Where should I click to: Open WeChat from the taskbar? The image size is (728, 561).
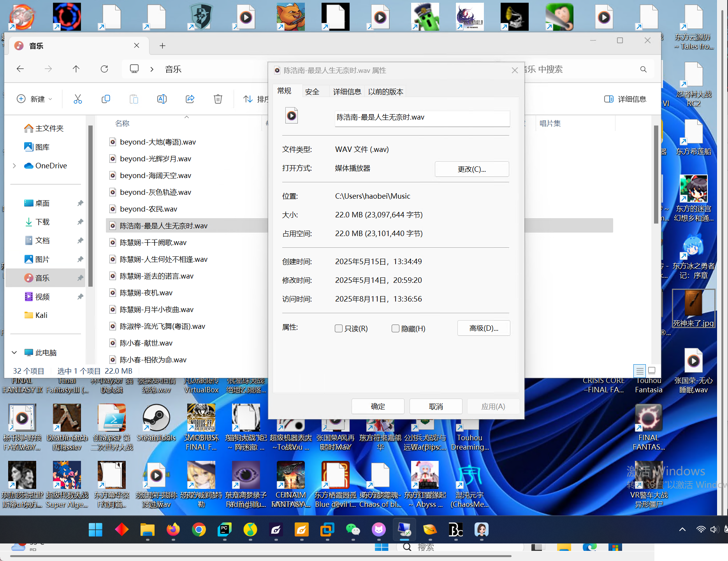pyautogui.click(x=353, y=530)
